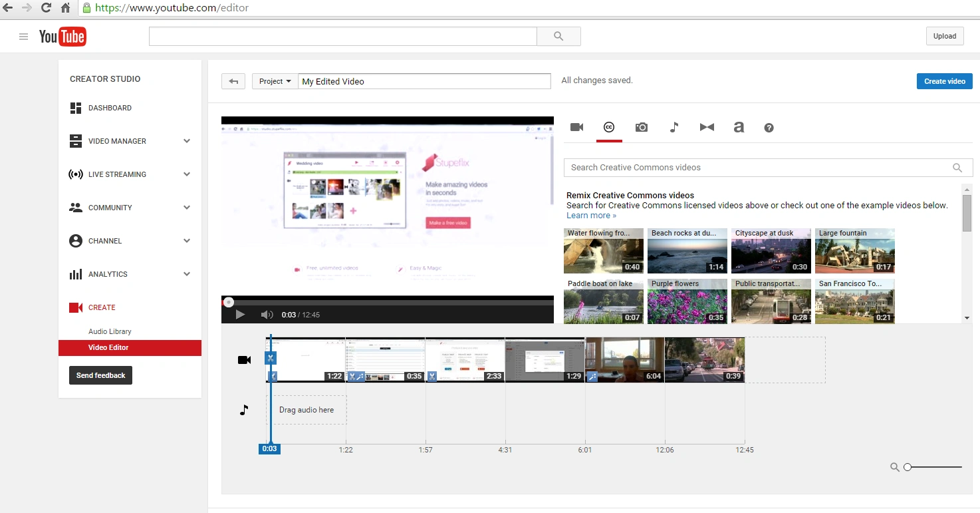Click the blue Create video button
This screenshot has height=513, width=980.
[945, 81]
